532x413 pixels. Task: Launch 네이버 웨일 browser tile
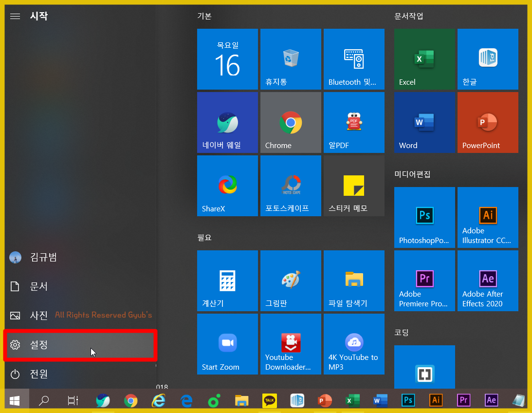(x=227, y=123)
